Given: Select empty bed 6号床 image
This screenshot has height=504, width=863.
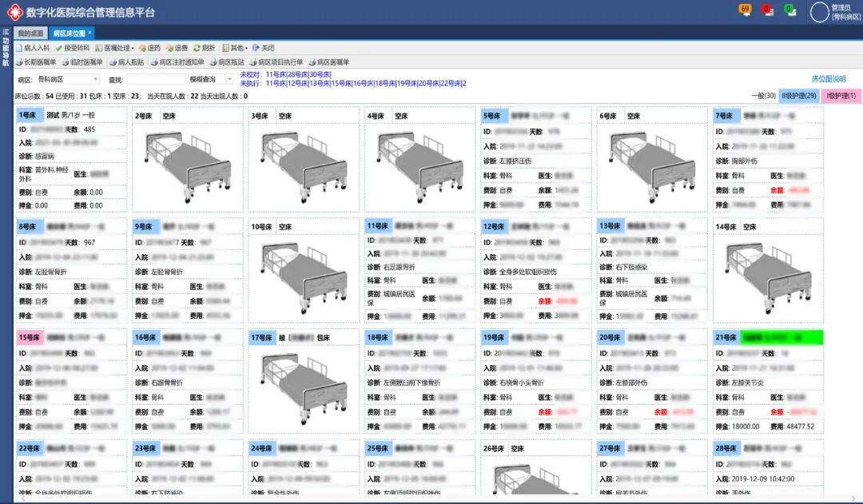Looking at the screenshot, I should (x=652, y=167).
